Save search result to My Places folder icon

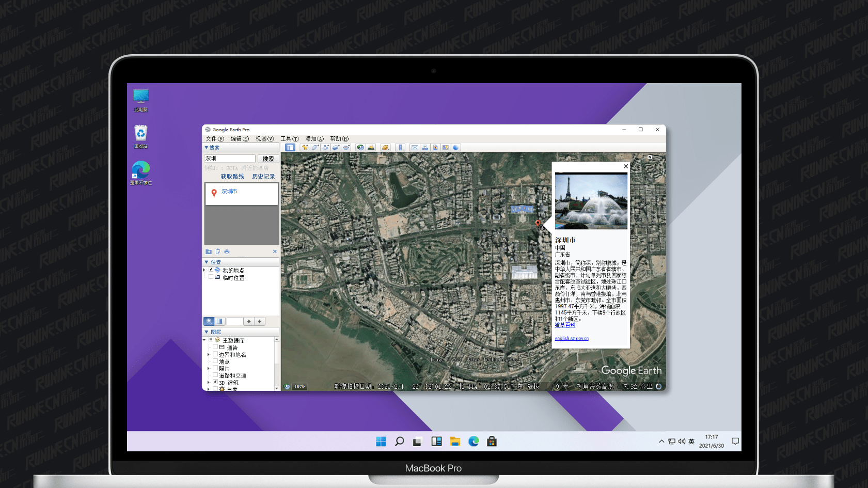[209, 251]
